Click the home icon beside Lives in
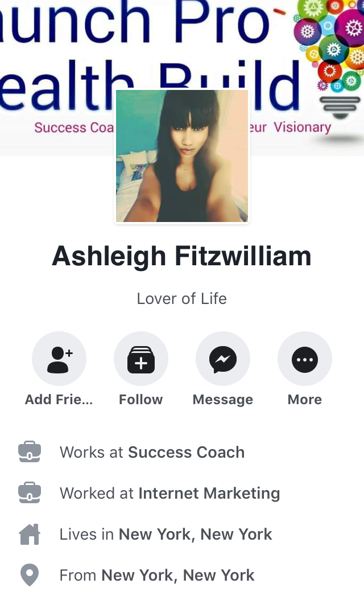Screen dimensions: 364x600 (30, 534)
